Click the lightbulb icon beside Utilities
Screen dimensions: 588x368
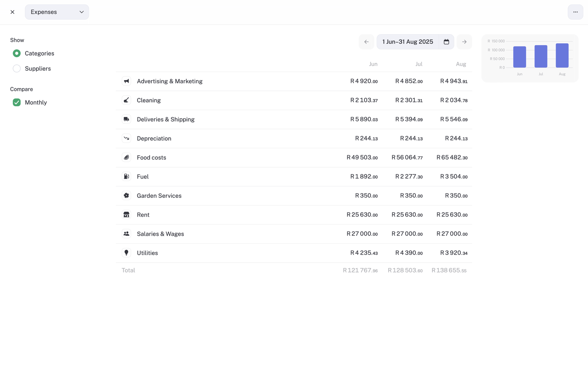[126, 253]
